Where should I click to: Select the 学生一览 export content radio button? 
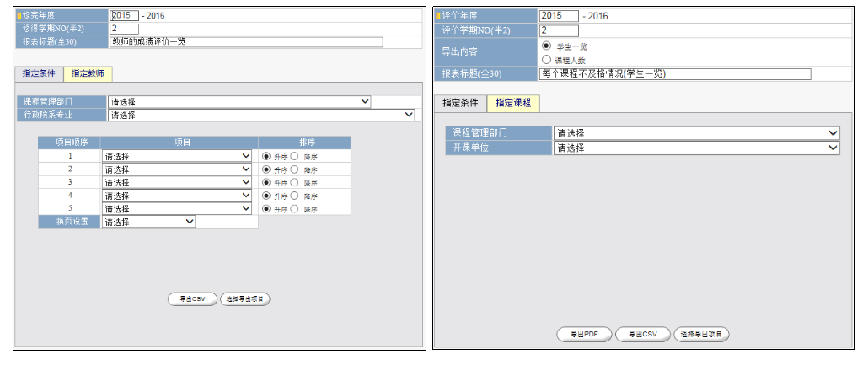click(x=546, y=46)
